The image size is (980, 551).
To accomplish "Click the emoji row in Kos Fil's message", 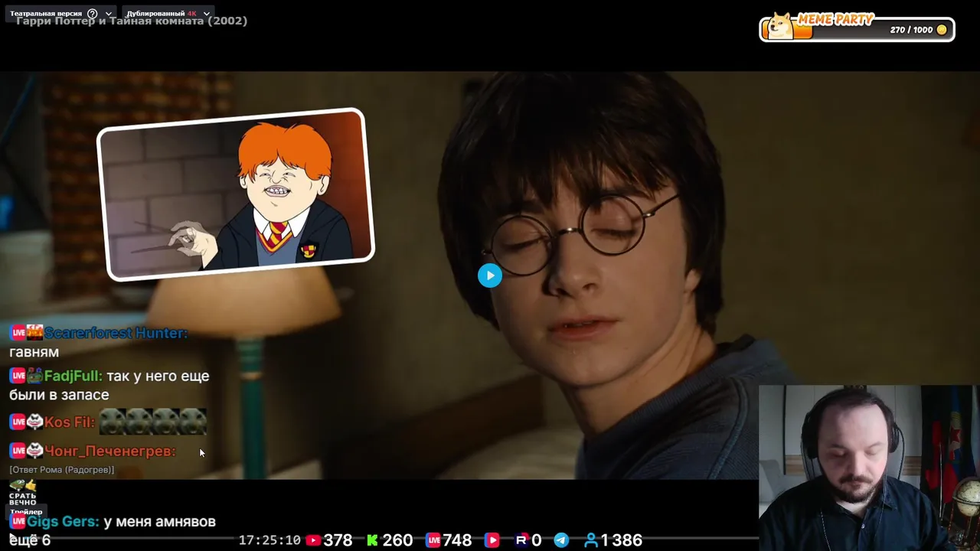I will coord(152,422).
